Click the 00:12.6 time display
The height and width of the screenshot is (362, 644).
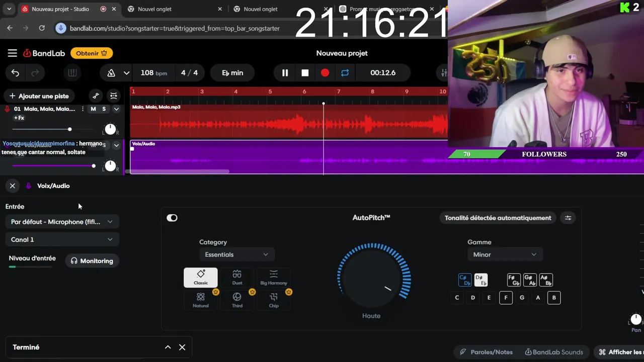click(383, 73)
